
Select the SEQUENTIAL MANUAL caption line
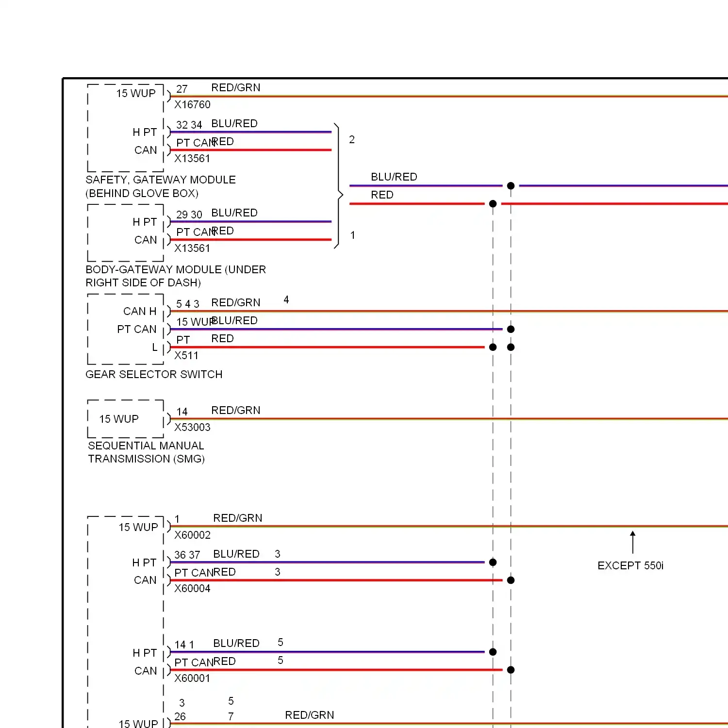[146, 446]
